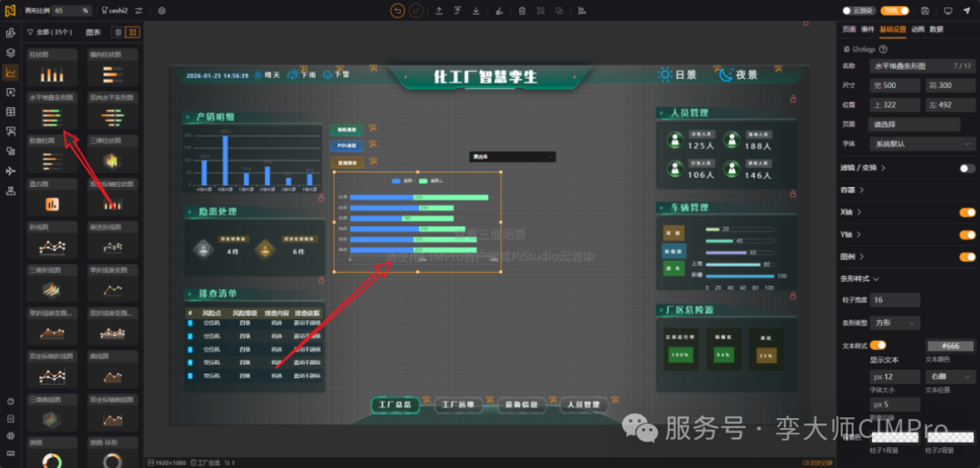
Task: Open the 历史记录 link at the bottom
Action: click(x=818, y=463)
